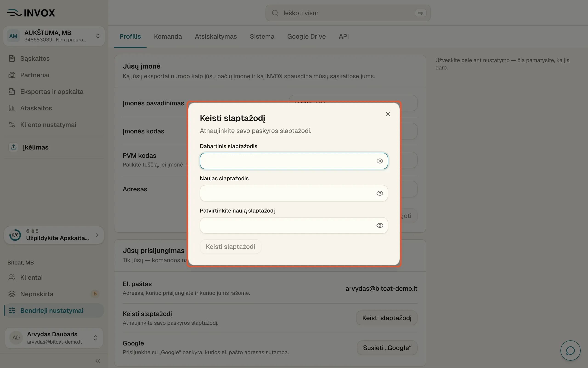Image resolution: width=588 pixels, height=368 pixels.
Task: Select Bendrieji nustatymai
Action: [x=54, y=310]
